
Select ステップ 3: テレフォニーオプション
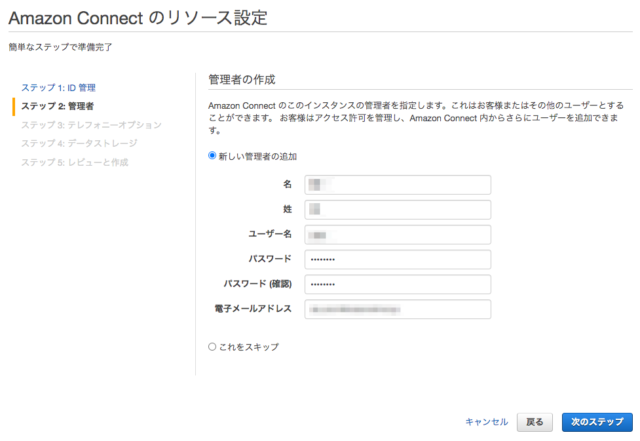(91, 125)
